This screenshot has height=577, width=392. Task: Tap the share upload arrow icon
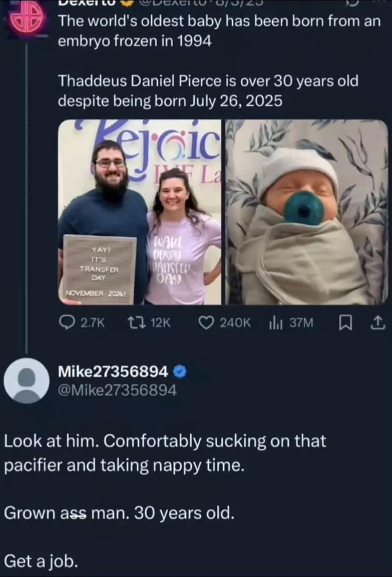pyautogui.click(x=378, y=323)
